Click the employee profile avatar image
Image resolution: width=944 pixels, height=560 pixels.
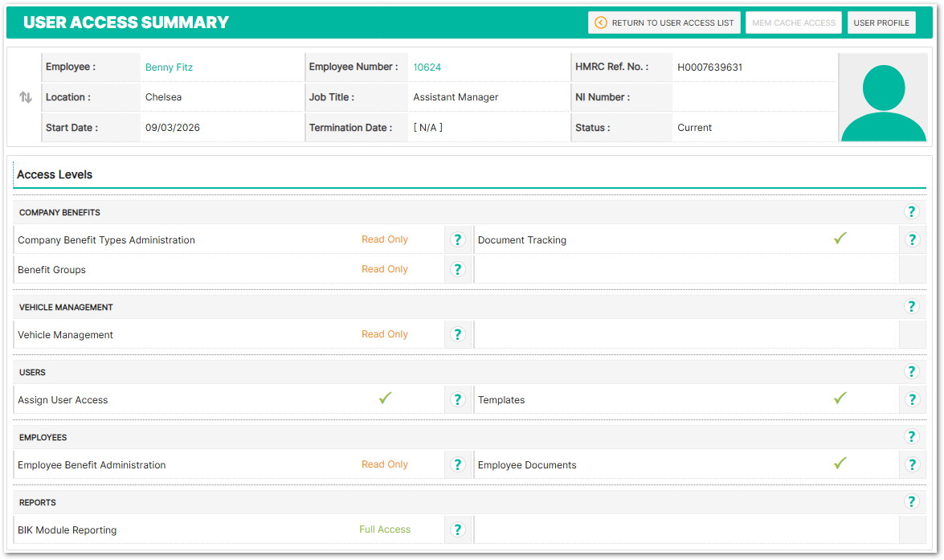(x=883, y=98)
